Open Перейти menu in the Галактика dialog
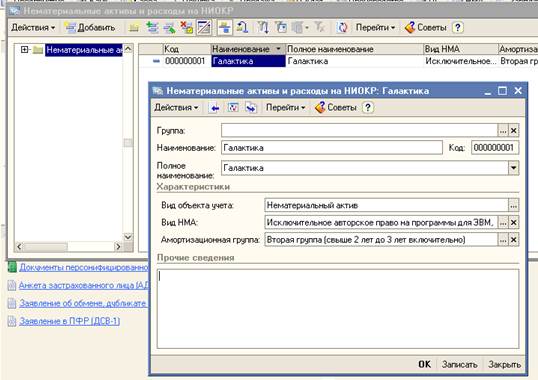Viewport: 538px width, 380px height. point(285,108)
